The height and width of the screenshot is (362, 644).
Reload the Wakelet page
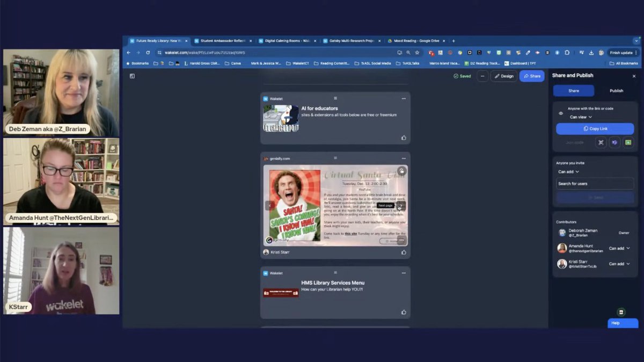click(x=148, y=53)
